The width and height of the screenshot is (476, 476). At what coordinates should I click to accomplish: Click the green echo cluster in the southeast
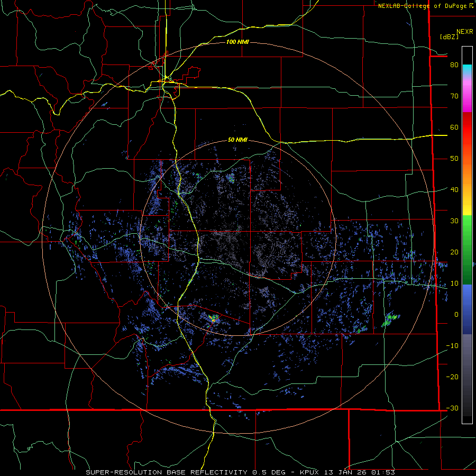click(389, 319)
